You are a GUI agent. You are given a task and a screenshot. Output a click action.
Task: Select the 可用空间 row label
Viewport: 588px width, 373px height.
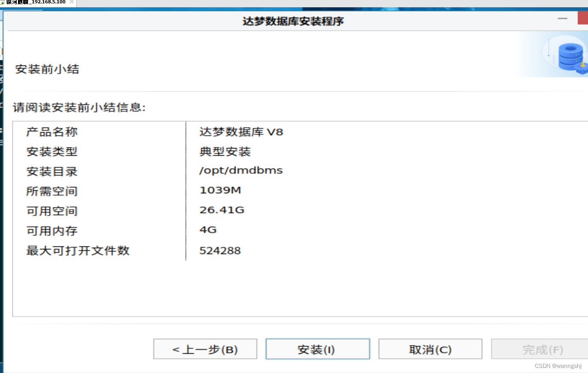coord(52,211)
